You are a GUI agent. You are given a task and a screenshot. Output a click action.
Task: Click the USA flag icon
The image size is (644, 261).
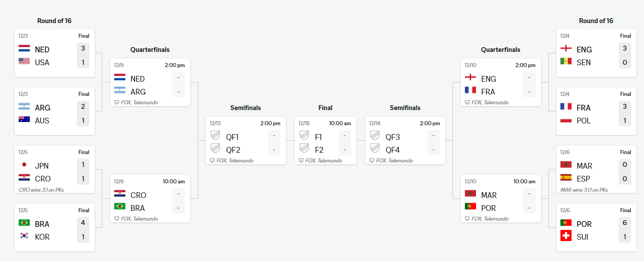tap(24, 62)
